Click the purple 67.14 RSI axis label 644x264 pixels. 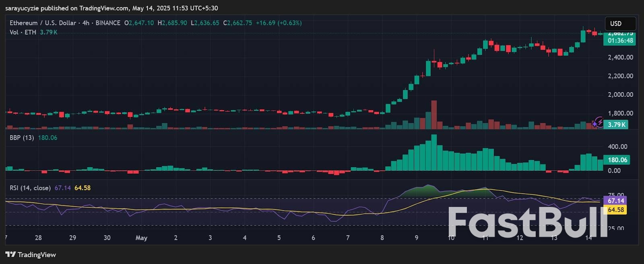616,201
